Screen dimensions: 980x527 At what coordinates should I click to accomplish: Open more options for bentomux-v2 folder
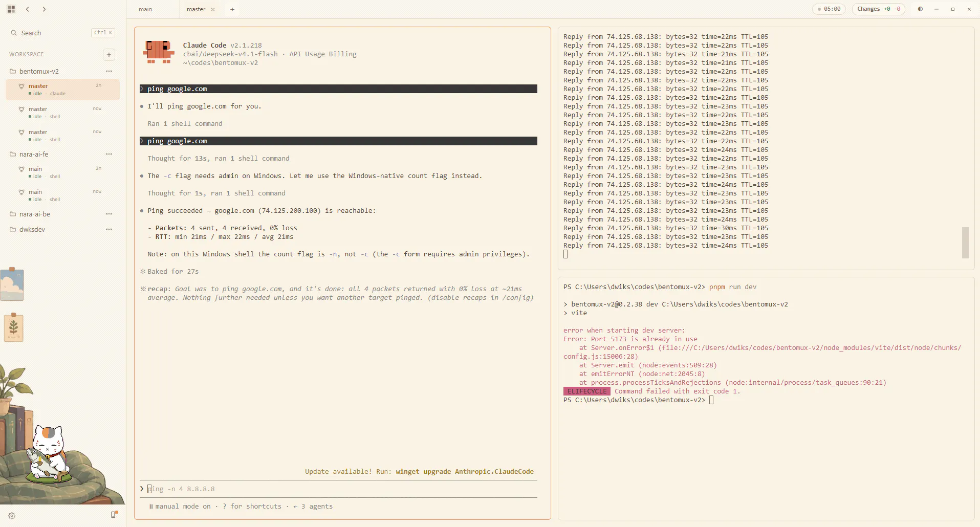click(109, 71)
